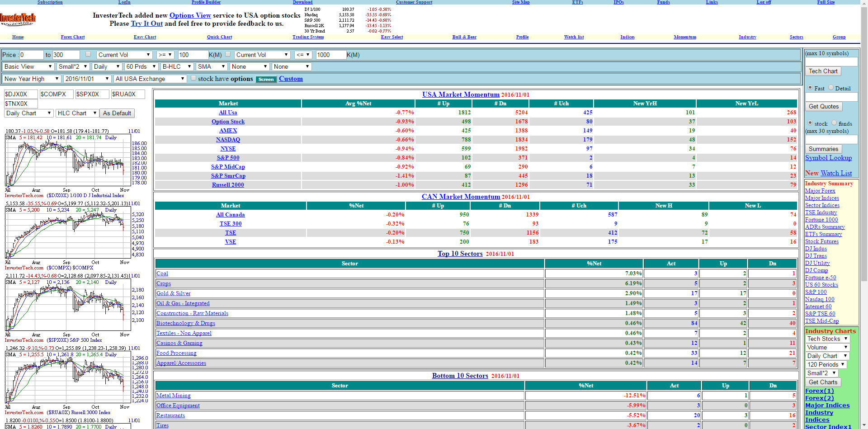Image resolution: width=868 pixels, height=429 pixels.
Task: Select the Detail radio button
Action: pos(831,88)
